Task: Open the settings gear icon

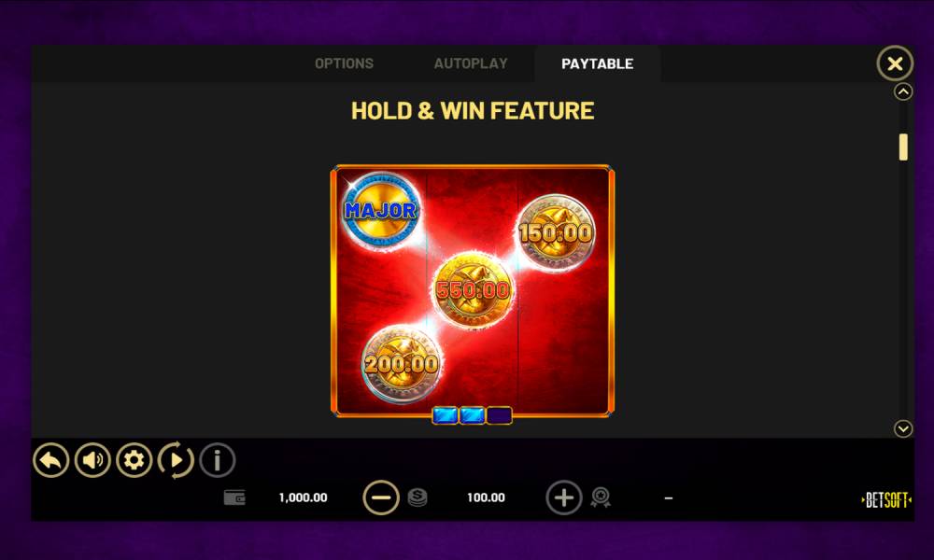Action: pyautogui.click(x=134, y=460)
